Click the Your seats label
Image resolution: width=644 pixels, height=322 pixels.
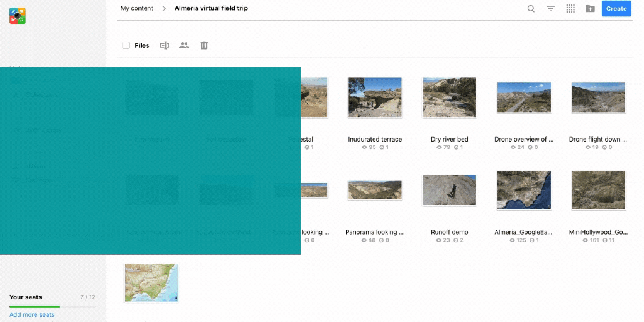click(25, 297)
